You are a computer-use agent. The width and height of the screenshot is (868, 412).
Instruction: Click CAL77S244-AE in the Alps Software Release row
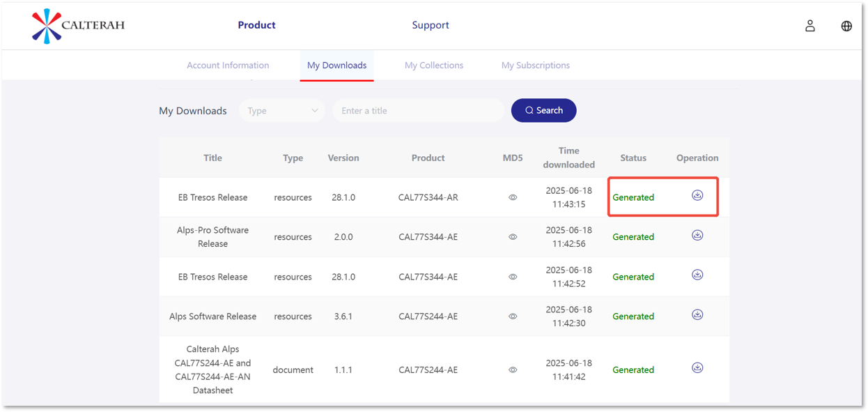[428, 316]
